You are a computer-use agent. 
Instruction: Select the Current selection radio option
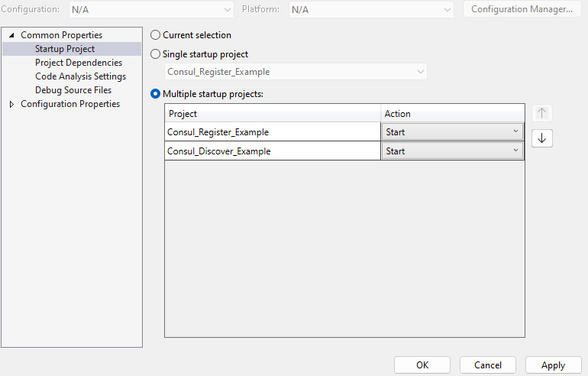pyautogui.click(x=156, y=35)
